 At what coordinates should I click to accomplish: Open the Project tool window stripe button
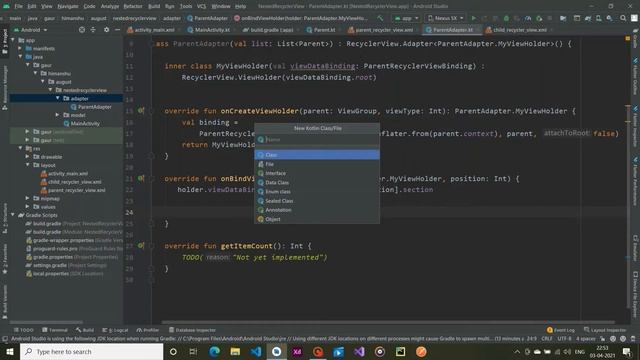[x=5, y=41]
